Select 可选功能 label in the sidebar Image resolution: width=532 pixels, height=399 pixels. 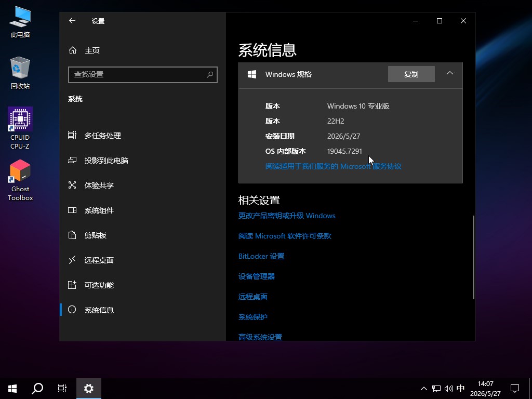[x=99, y=285]
